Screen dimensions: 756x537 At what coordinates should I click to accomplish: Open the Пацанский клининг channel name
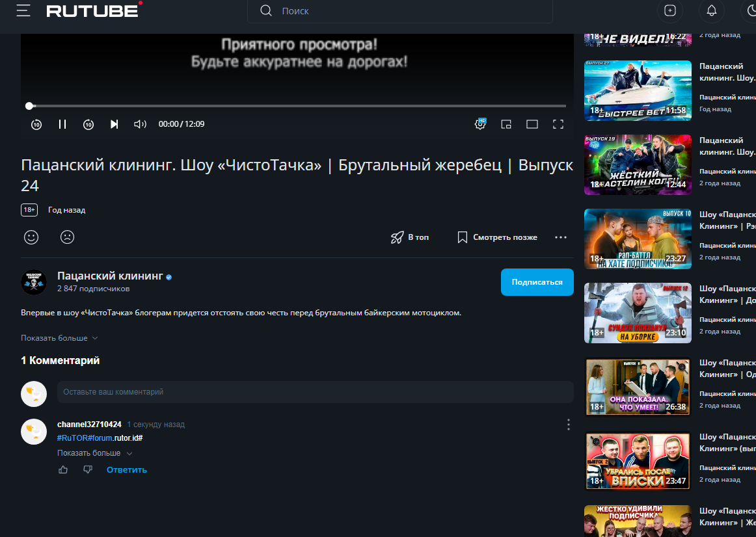(x=110, y=276)
